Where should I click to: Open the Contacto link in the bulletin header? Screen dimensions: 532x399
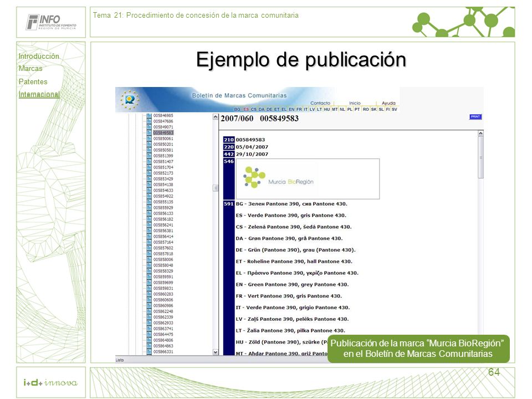click(320, 103)
